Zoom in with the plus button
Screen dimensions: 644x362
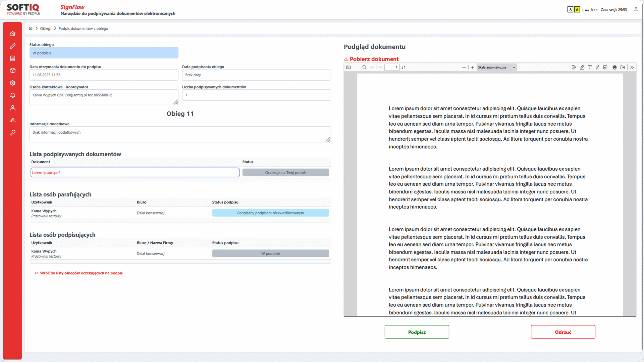472,67
